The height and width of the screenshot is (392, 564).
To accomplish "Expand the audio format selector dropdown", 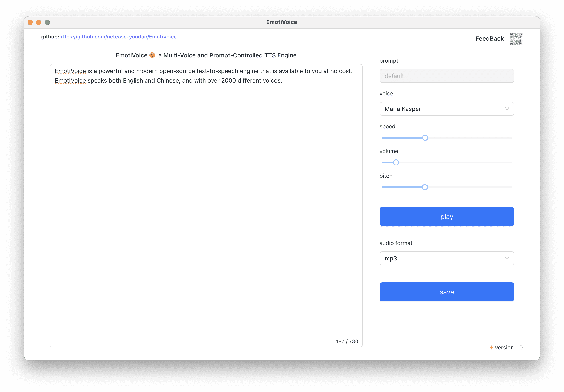I will (447, 258).
